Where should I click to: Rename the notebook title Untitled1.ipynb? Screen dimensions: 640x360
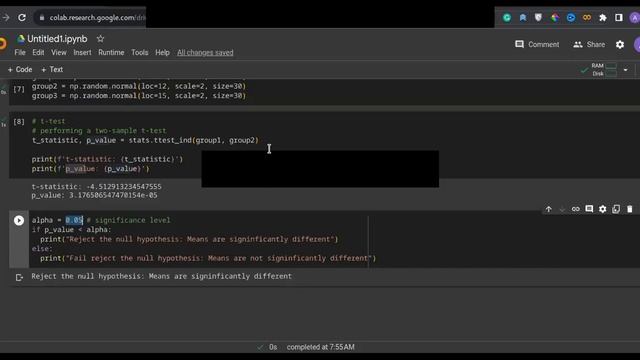click(x=57, y=39)
